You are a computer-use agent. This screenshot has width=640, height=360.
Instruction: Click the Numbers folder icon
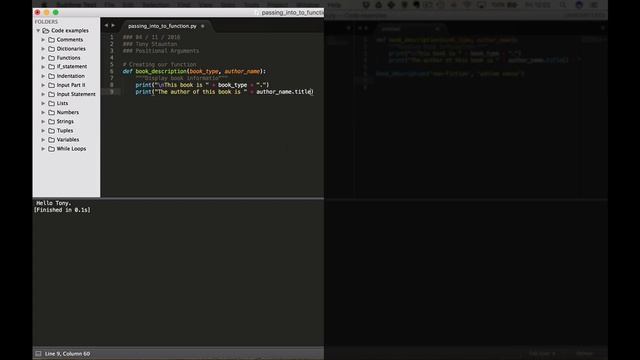pos(51,112)
